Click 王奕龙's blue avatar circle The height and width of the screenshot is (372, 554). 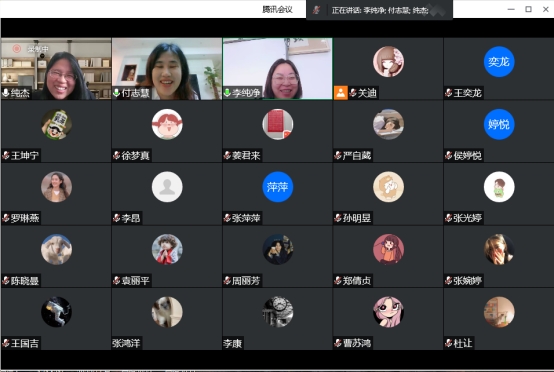click(499, 62)
